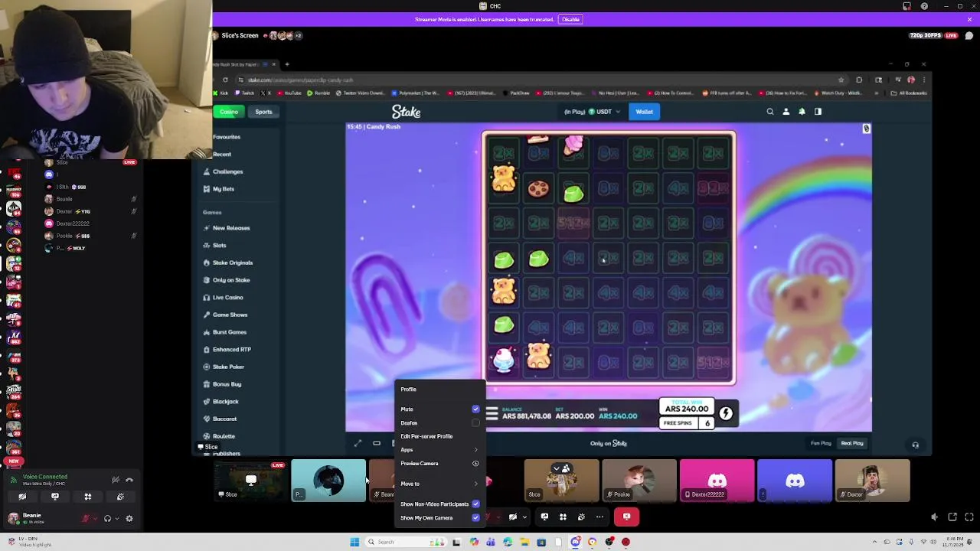Image resolution: width=980 pixels, height=551 pixels.
Task: Disconnect from voice using hang-up icon
Action: (x=129, y=480)
